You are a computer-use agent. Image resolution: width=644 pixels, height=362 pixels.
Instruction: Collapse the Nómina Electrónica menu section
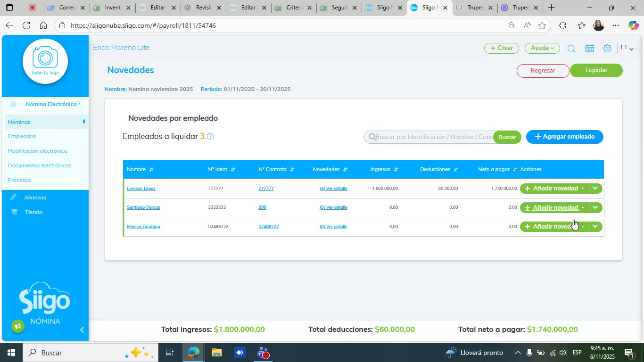coord(53,104)
